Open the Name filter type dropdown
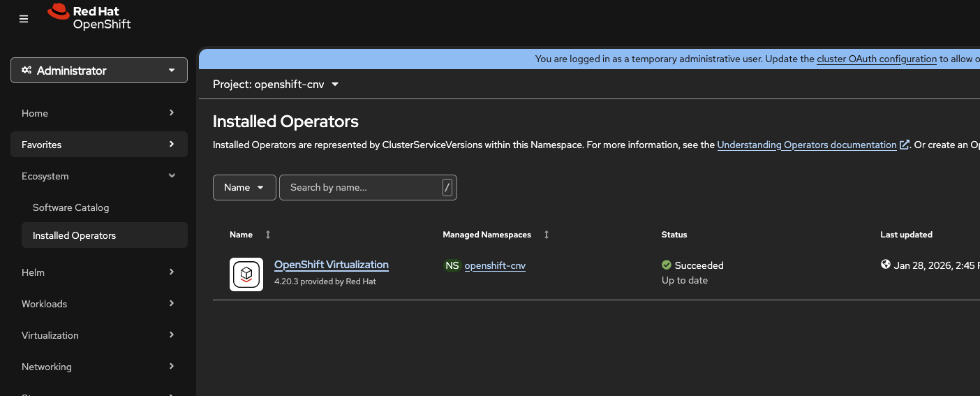Image resolution: width=980 pixels, height=396 pixels. click(x=244, y=187)
